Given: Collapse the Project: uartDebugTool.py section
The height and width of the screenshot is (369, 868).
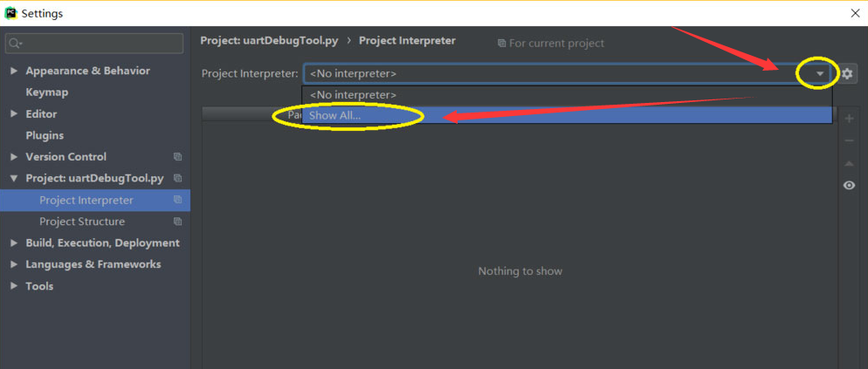Looking at the screenshot, I should tap(14, 178).
